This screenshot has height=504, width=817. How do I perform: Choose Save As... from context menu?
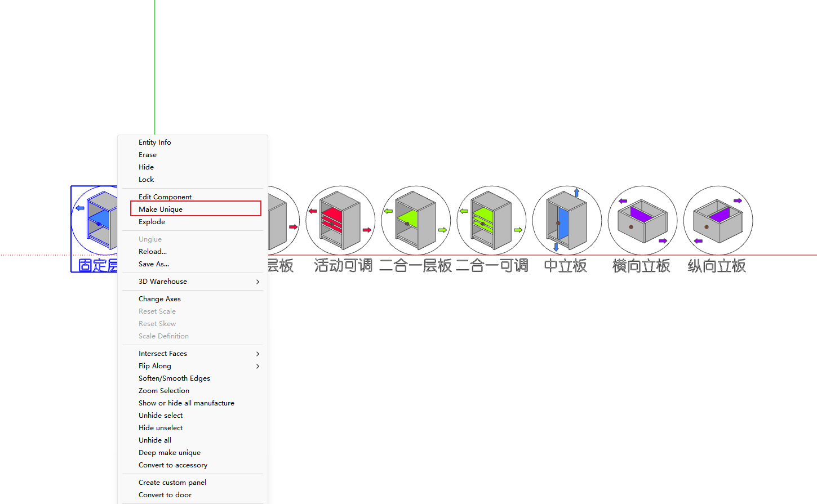click(154, 264)
